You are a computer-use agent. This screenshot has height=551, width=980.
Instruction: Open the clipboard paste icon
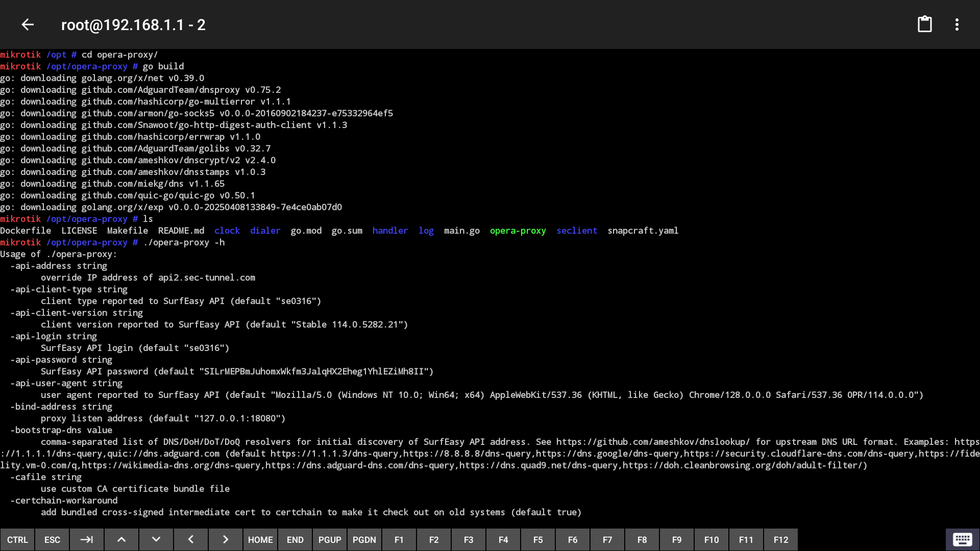click(924, 24)
